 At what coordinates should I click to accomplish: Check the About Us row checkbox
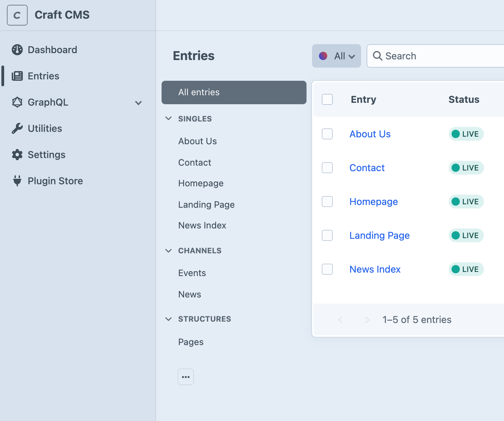327,134
